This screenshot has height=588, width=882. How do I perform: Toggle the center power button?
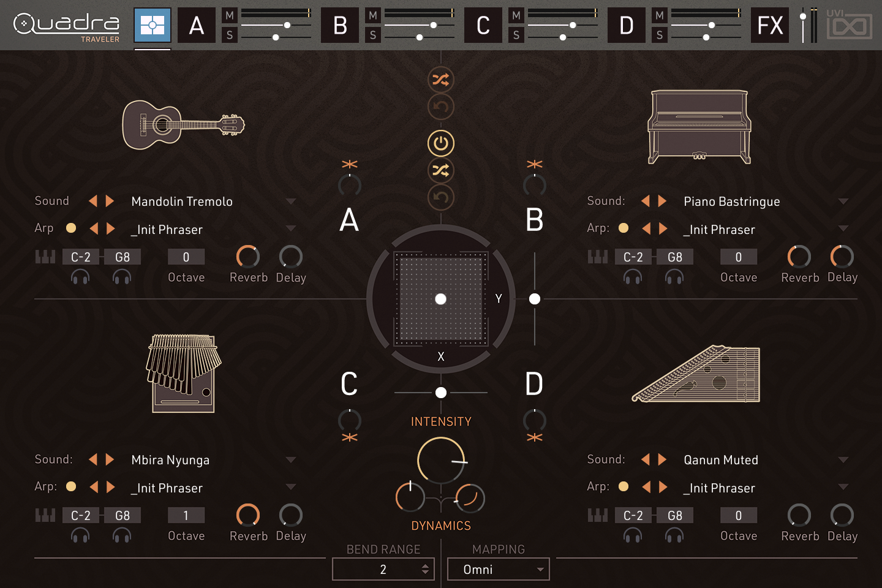(440, 143)
